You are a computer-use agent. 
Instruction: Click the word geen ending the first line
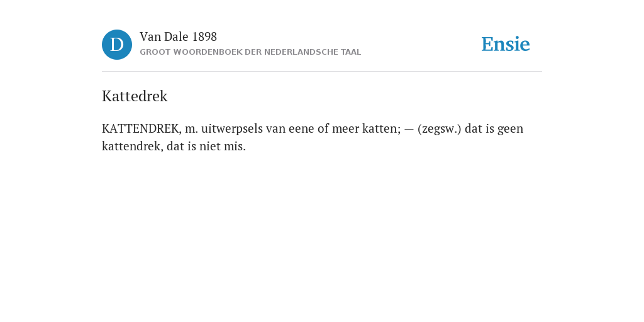[511, 130]
